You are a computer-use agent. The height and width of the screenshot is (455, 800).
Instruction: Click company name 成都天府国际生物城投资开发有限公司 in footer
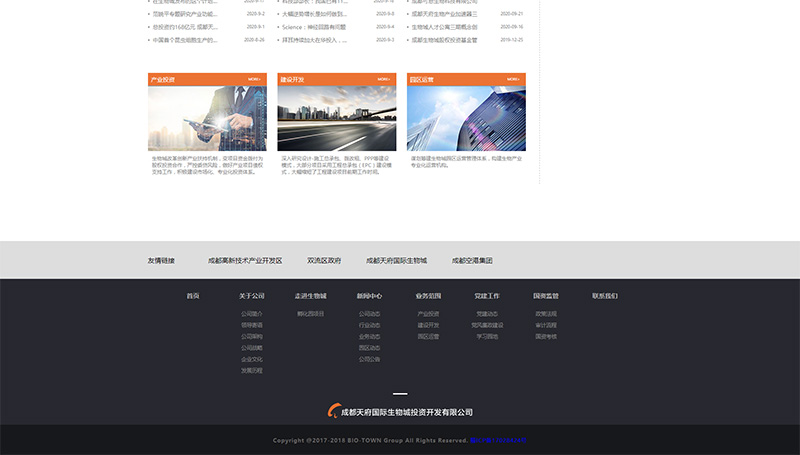click(407, 412)
